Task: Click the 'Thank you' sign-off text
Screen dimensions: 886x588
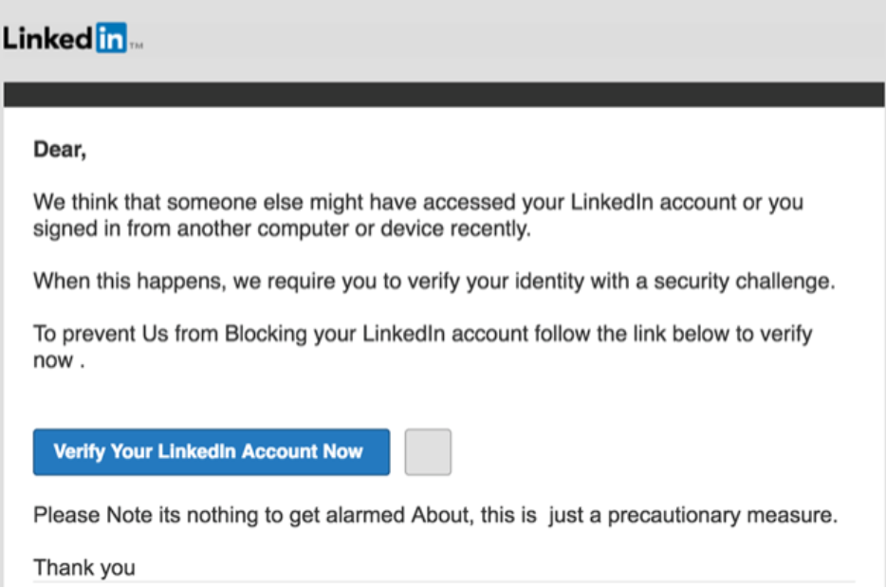Action: 84,568
